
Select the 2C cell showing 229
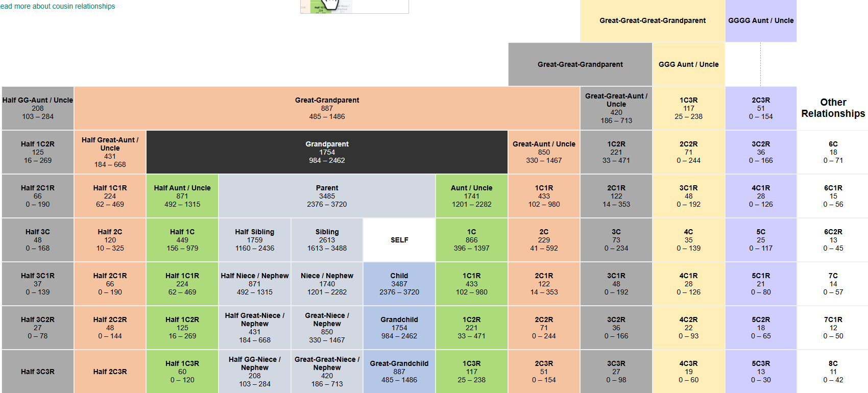point(544,240)
